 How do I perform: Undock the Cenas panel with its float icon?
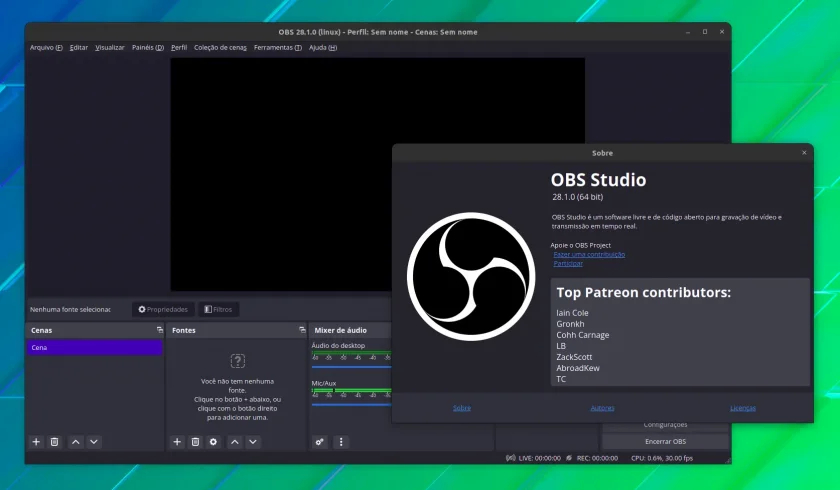[160, 330]
